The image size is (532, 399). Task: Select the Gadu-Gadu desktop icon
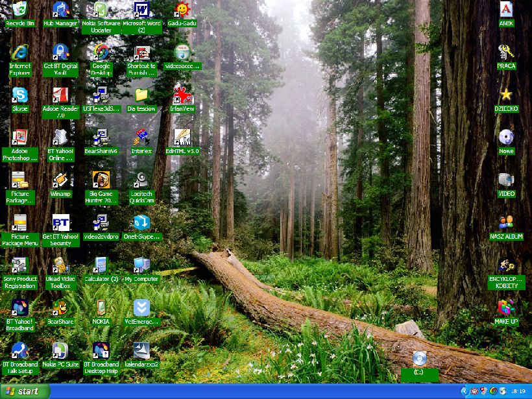[182, 10]
